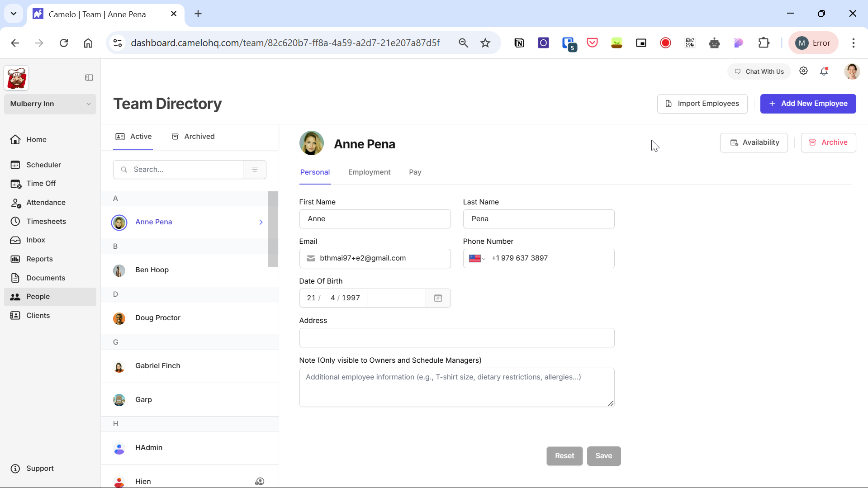Click the Availability button

(754, 142)
